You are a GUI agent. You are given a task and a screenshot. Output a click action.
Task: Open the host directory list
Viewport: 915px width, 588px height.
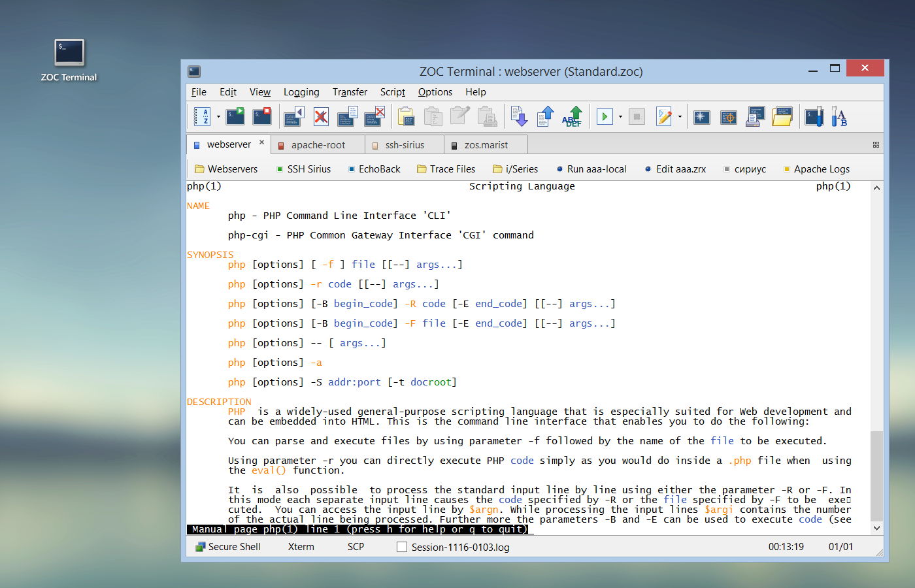pos(202,116)
